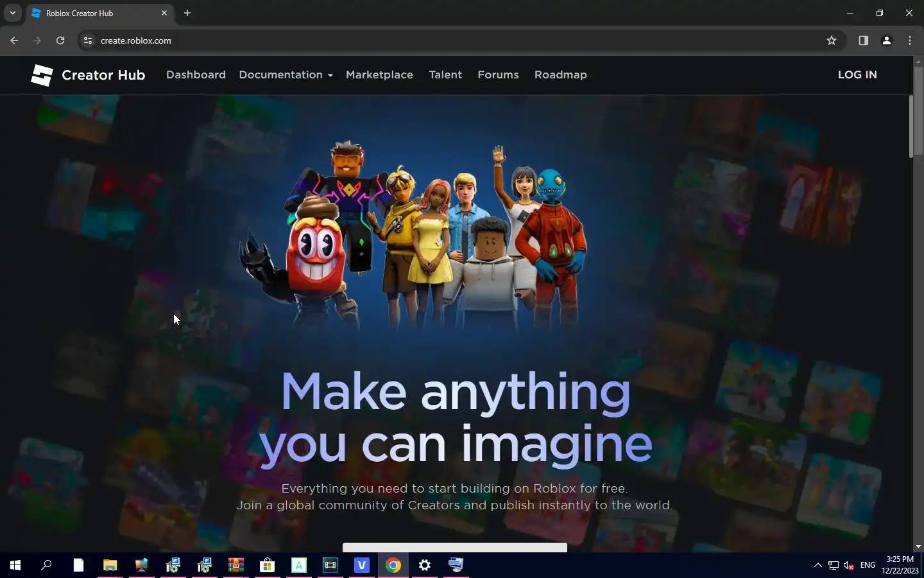Open the WinRAR taskbar icon

(x=235, y=565)
